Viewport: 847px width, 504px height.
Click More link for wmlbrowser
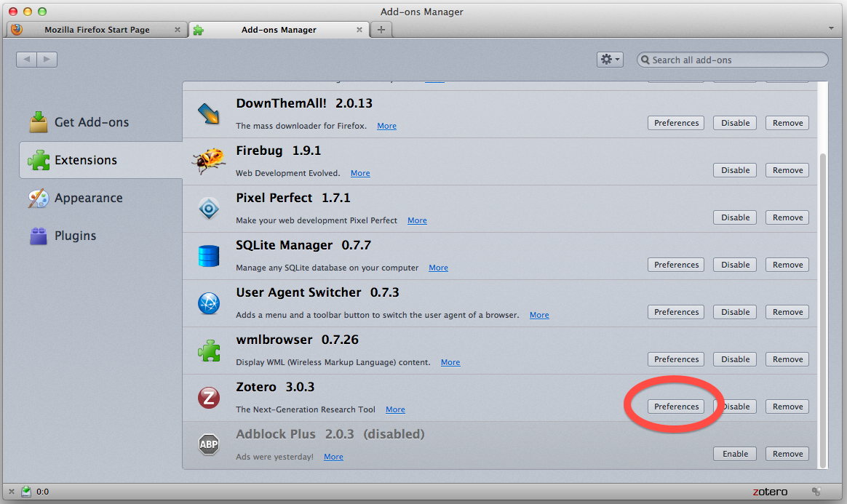(450, 362)
